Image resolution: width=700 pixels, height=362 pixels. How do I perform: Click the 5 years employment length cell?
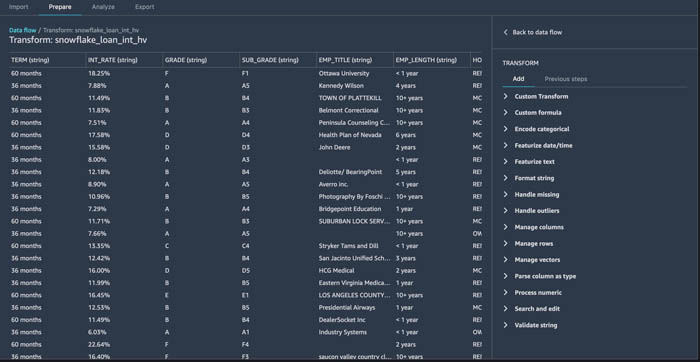405,172
